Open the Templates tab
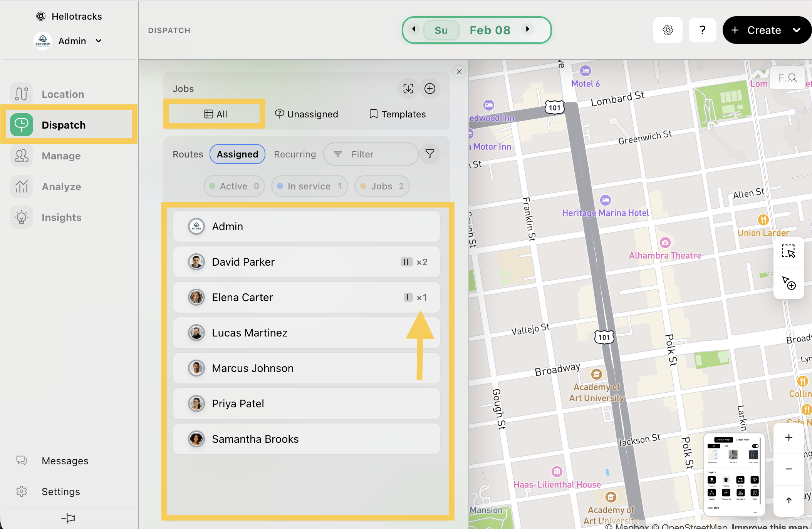The height and width of the screenshot is (529, 812). click(398, 114)
